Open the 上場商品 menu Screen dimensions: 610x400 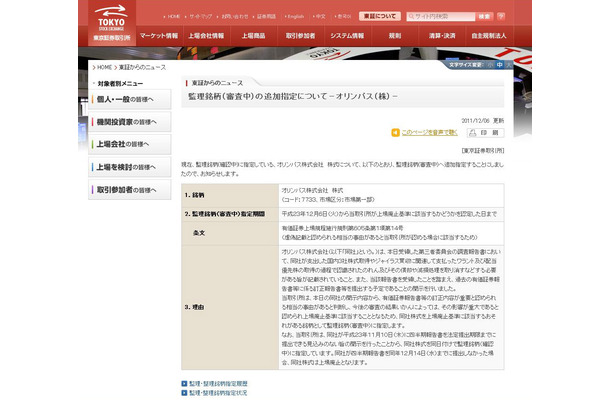pos(253,36)
